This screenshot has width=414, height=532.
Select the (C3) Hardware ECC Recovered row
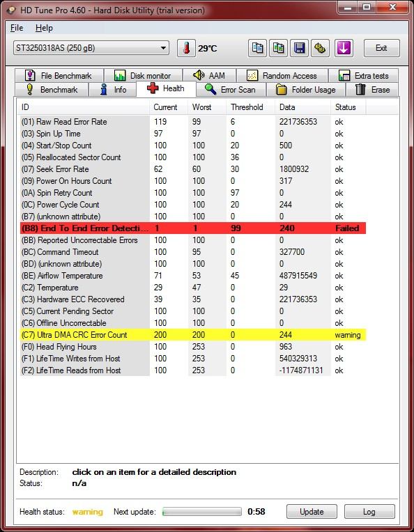coord(193,299)
